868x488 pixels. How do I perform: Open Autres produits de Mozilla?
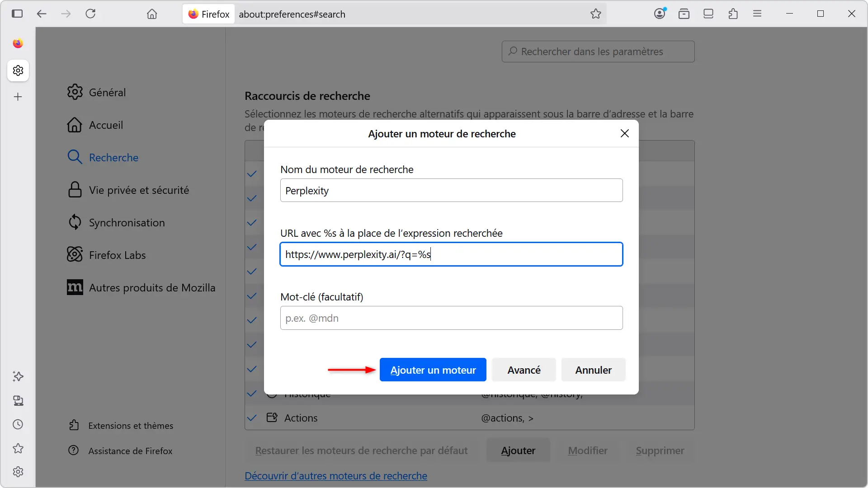(141, 287)
